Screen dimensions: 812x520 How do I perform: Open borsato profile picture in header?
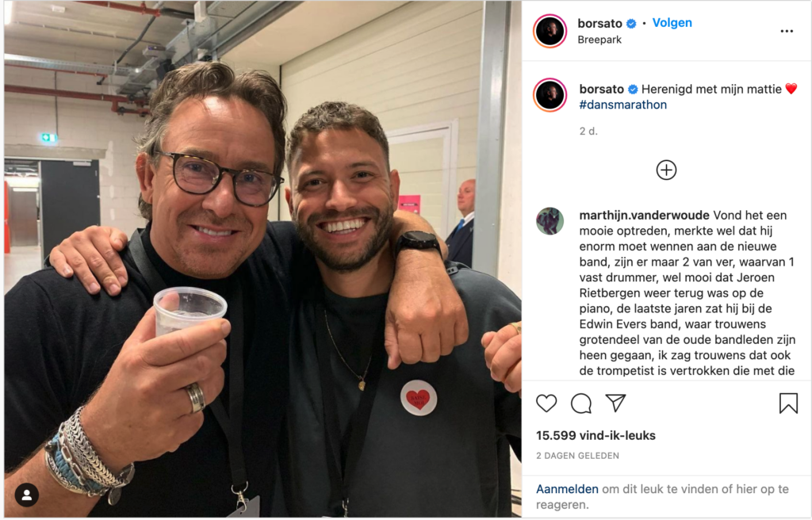(x=550, y=31)
